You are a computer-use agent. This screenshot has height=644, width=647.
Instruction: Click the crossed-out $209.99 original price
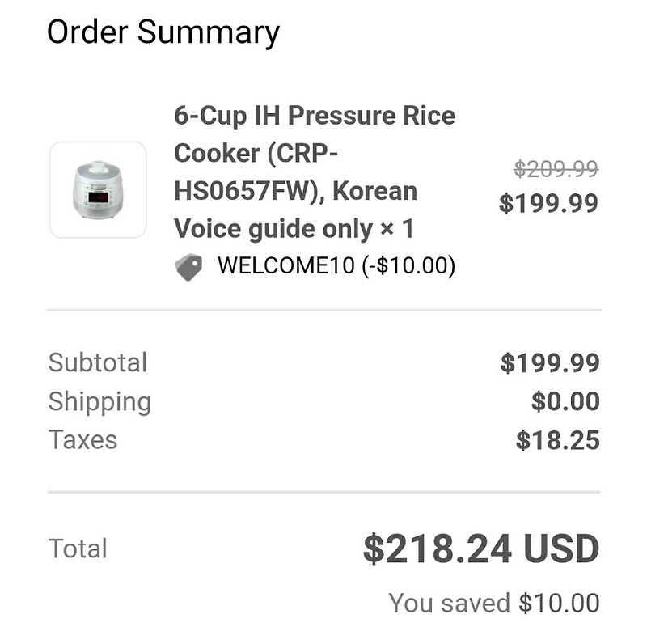click(x=556, y=168)
